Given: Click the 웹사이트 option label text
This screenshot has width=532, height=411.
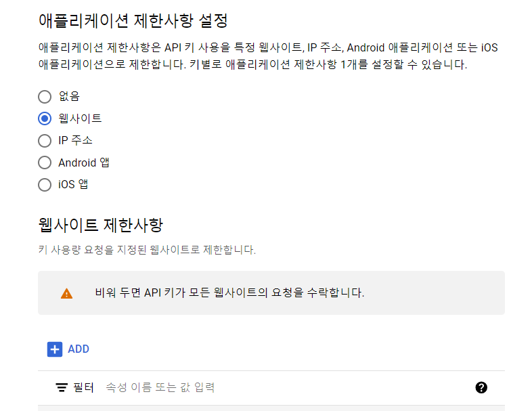Looking at the screenshot, I should click(80, 118).
